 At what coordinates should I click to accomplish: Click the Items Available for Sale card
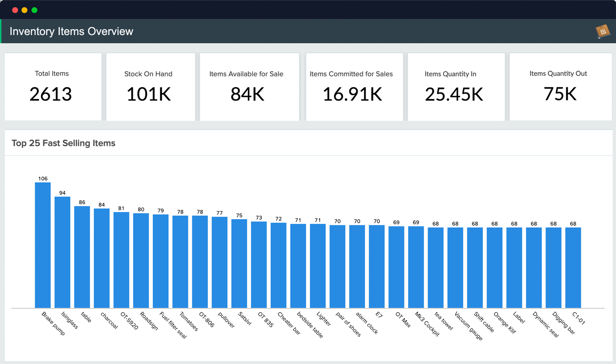(x=249, y=87)
